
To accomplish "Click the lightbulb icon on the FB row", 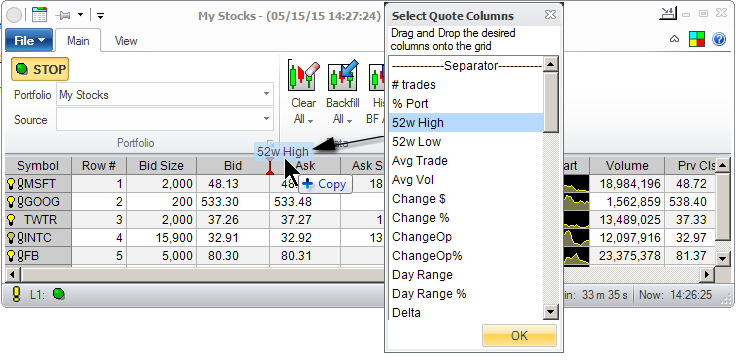I will coord(10,256).
